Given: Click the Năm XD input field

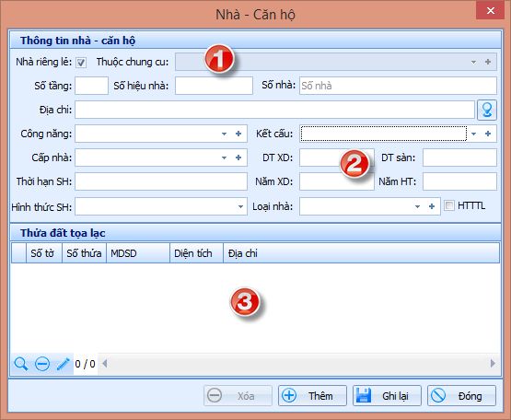Looking at the screenshot, I should [x=337, y=181].
